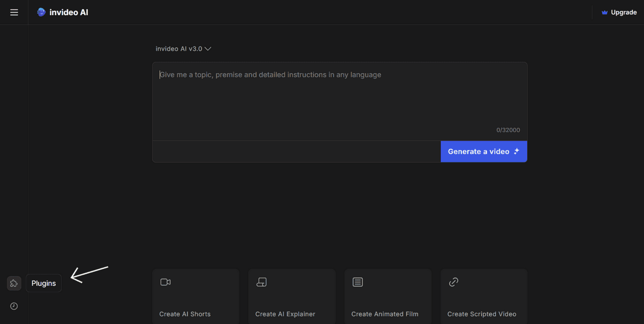
Task: Click the Plugins tooltip label
Action: tap(44, 283)
